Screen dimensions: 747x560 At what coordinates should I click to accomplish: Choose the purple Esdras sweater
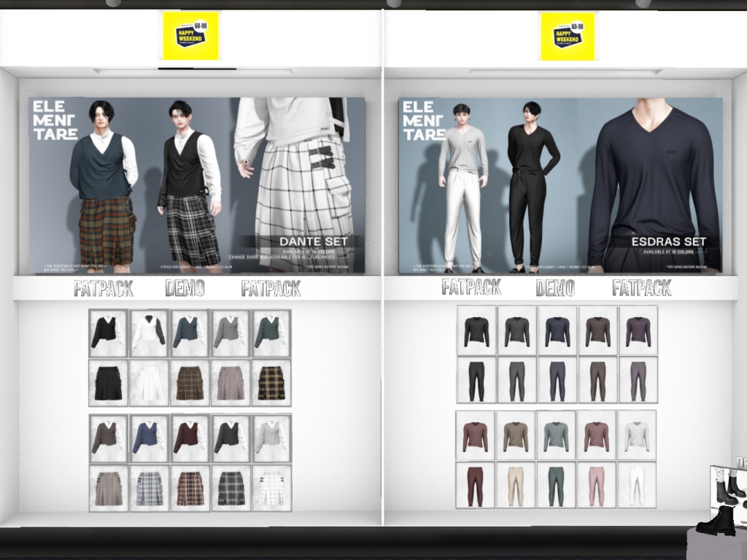coord(638,330)
